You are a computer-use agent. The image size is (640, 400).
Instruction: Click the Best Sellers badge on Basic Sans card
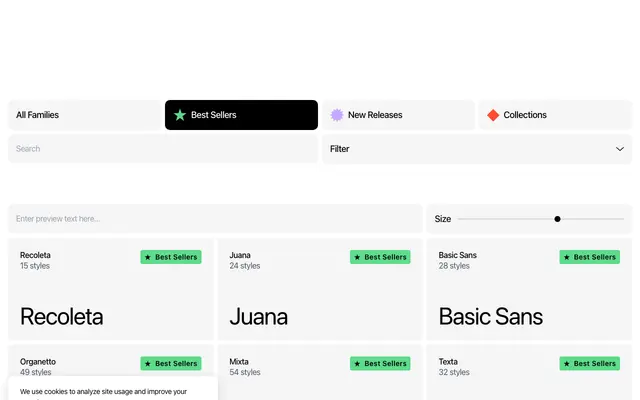point(589,257)
